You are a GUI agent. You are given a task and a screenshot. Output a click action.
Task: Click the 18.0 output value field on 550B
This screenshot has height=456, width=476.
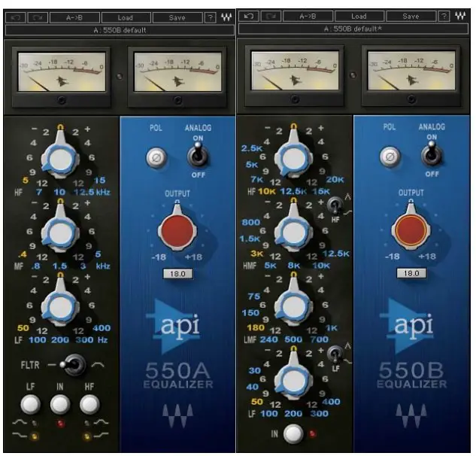coord(411,273)
